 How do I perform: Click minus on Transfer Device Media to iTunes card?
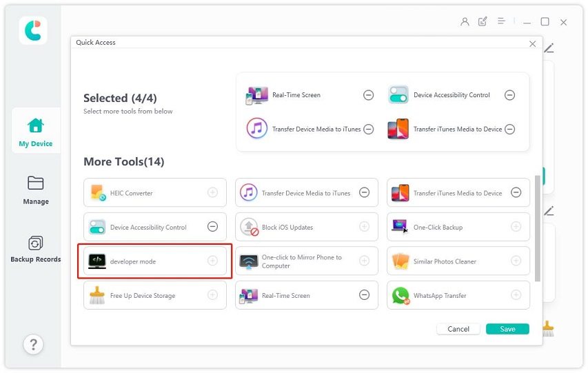click(x=364, y=192)
